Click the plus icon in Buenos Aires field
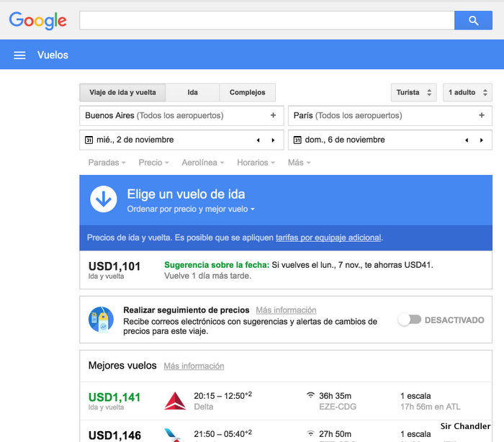 click(x=273, y=115)
